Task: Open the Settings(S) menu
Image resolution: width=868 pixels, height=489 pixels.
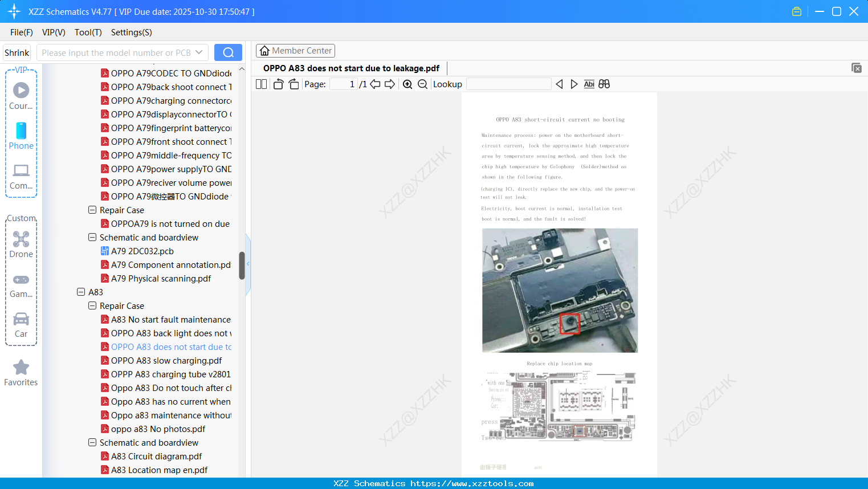Action: [132, 32]
